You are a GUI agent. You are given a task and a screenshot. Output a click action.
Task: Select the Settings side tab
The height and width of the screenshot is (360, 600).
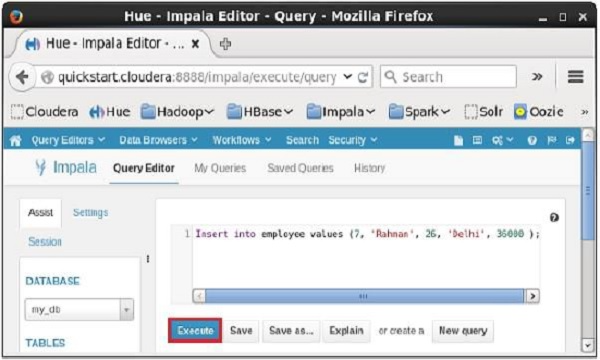pyautogui.click(x=90, y=213)
